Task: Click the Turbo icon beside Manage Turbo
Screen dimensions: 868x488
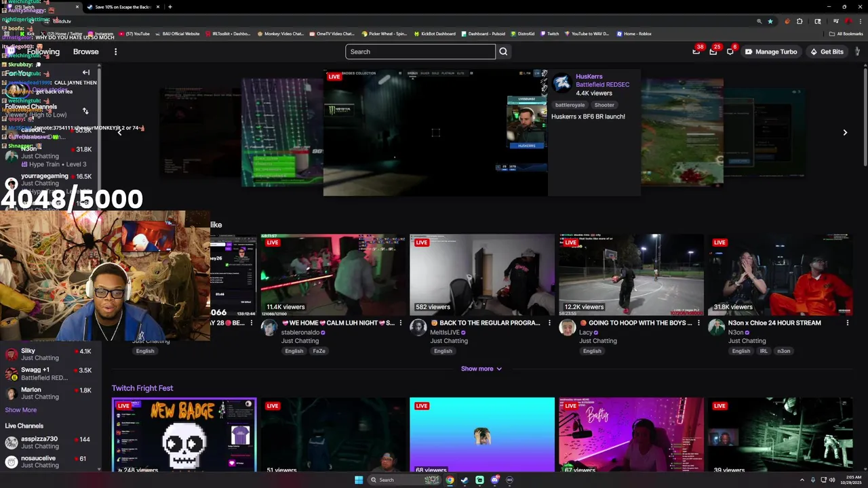Action: tap(748, 52)
